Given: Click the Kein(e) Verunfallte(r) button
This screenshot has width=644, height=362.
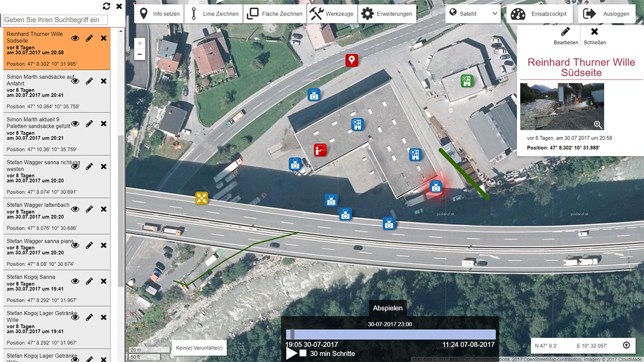Looking at the screenshot, I should tap(199, 348).
